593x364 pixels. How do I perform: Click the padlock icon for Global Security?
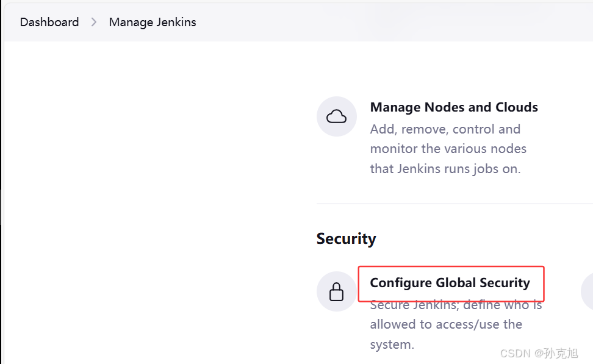pos(337,291)
